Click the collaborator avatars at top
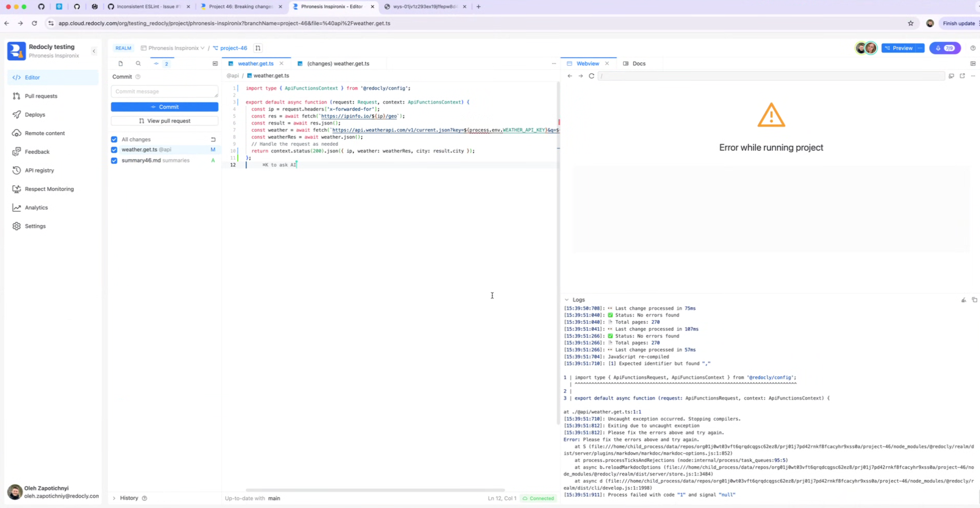Screen dimensions: 980x508 (x=866, y=48)
